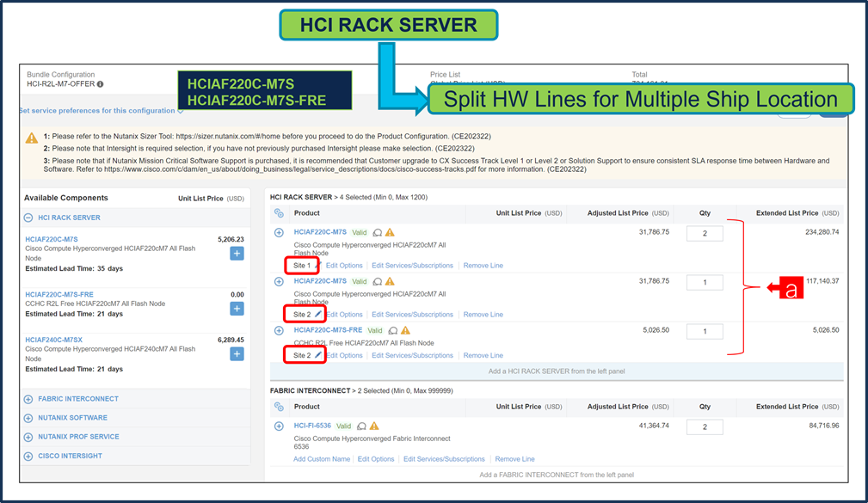868x503 pixels.
Task: Click quantity field of Site 1 HCIAF220C-M7S
Action: pyautogui.click(x=705, y=234)
